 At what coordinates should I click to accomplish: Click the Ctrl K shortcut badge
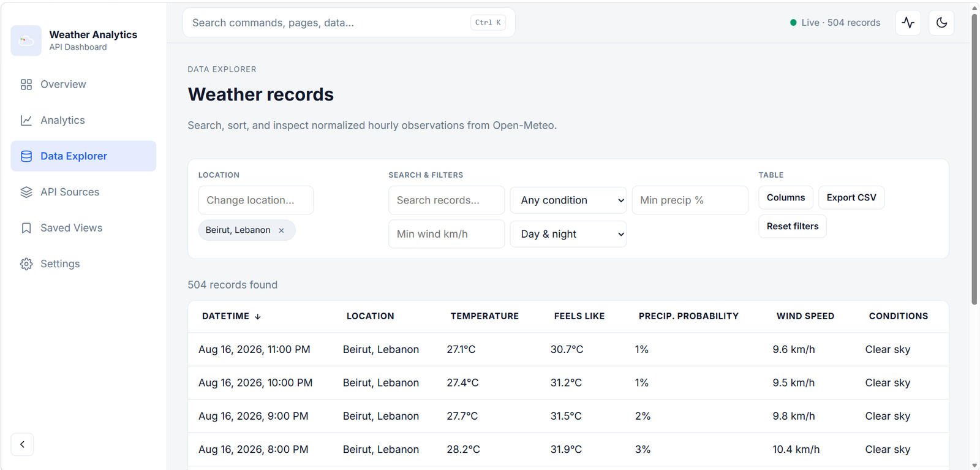coord(488,23)
